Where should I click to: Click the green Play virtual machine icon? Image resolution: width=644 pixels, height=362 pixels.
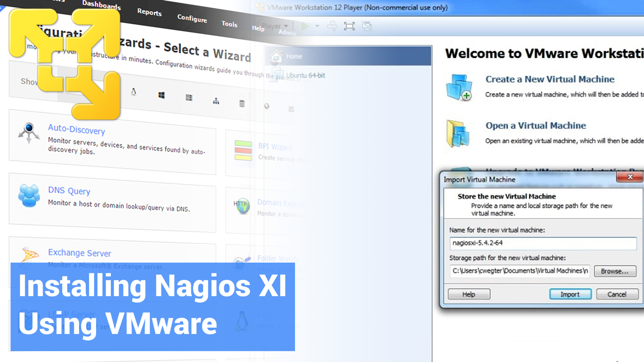tap(304, 26)
